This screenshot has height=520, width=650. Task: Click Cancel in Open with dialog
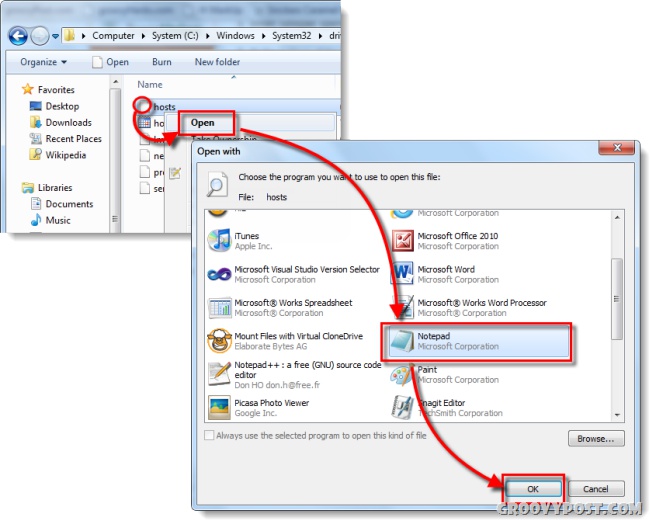click(x=596, y=489)
